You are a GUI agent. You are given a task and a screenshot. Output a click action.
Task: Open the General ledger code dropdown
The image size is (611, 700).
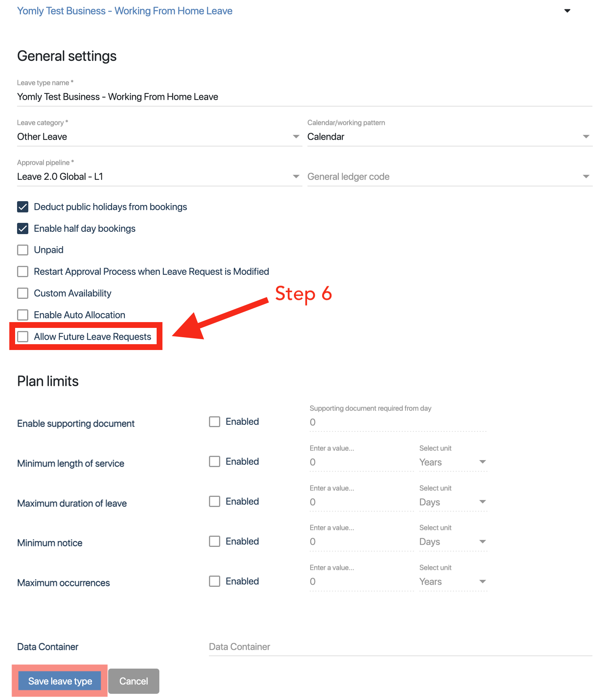(450, 177)
